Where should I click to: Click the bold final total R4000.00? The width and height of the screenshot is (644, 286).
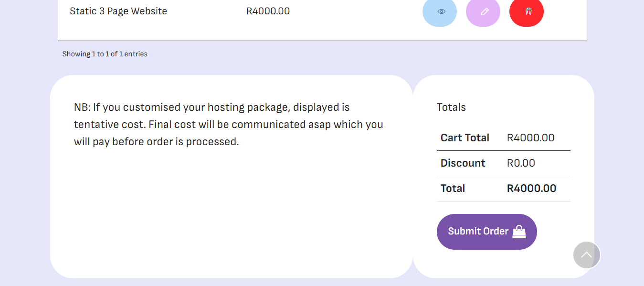531,189
